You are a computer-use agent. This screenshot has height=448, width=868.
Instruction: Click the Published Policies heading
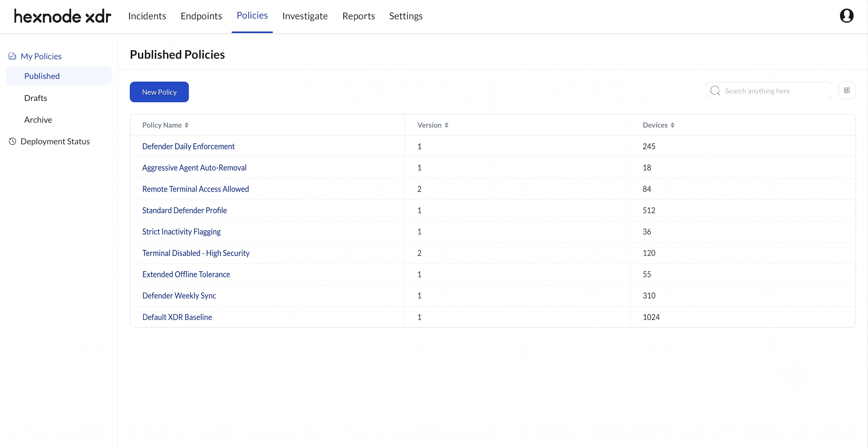[177, 54]
